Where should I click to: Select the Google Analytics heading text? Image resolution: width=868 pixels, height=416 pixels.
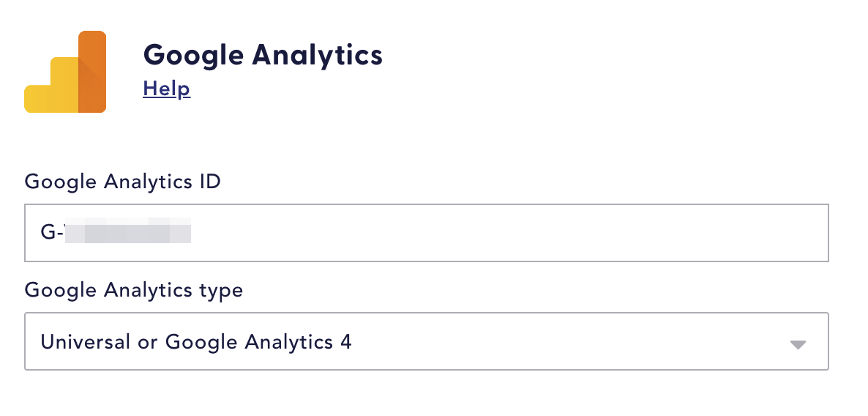click(263, 56)
